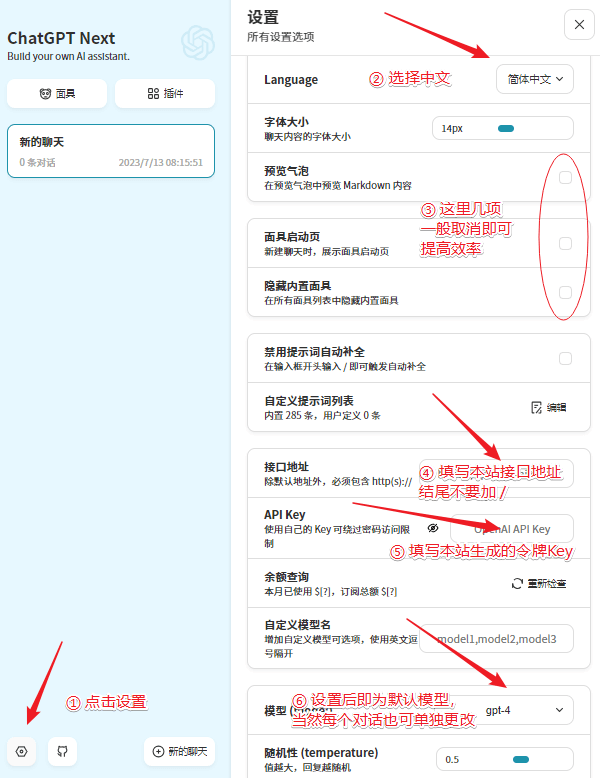Open the GitHub icon link

(62, 751)
